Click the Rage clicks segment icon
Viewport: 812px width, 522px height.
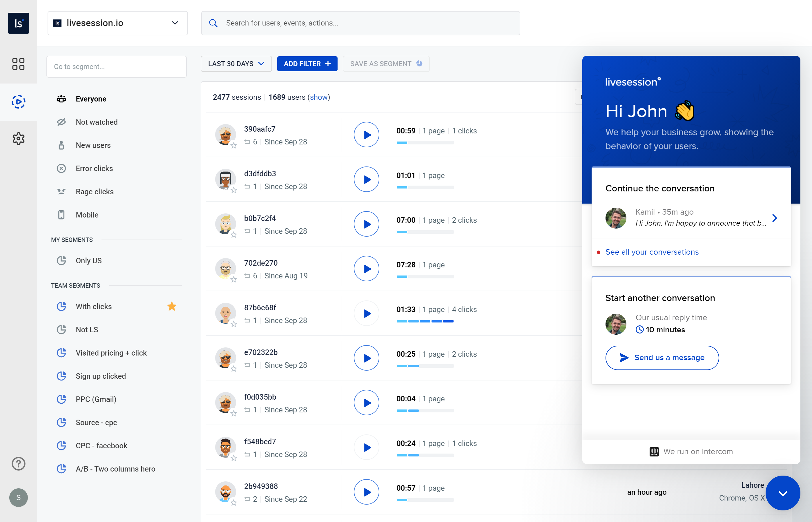[61, 191]
